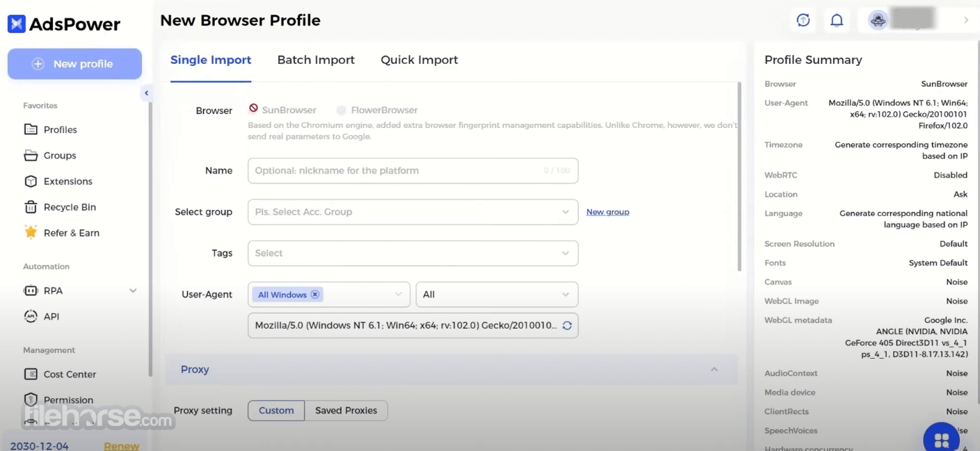Screen dimensions: 980x451
Task: Switch to Quick Import tab
Action: 419,60
